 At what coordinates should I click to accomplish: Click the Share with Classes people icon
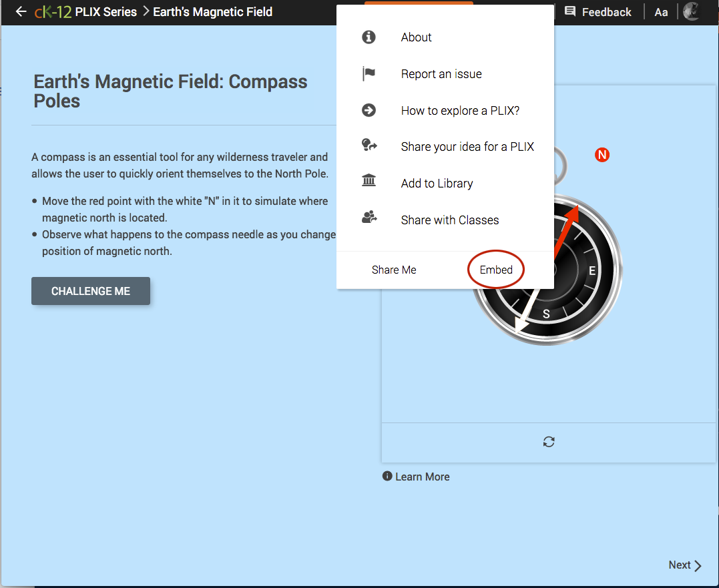point(369,220)
